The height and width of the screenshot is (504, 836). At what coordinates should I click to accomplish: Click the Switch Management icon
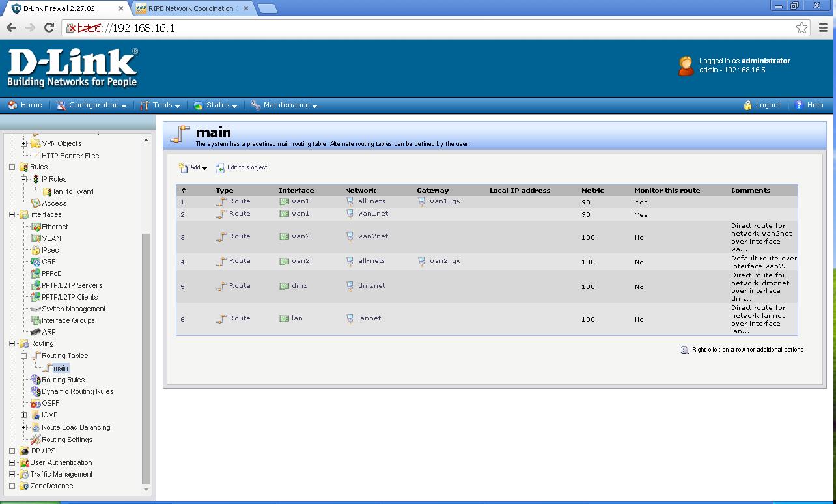coord(36,309)
